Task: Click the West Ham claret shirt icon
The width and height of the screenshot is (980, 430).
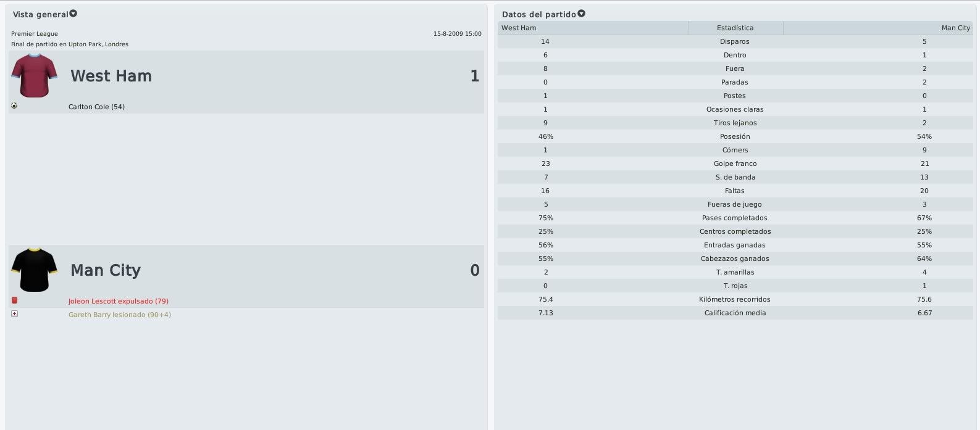Action: tap(34, 75)
